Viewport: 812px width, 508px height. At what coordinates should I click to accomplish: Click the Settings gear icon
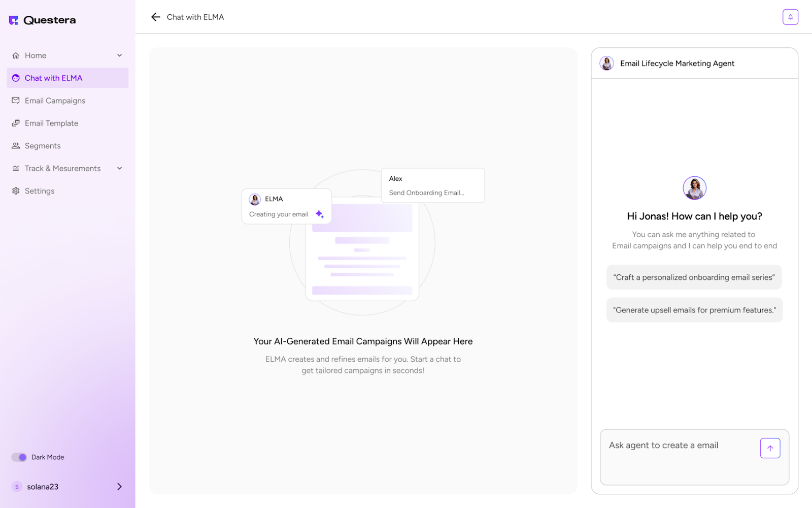(x=16, y=191)
